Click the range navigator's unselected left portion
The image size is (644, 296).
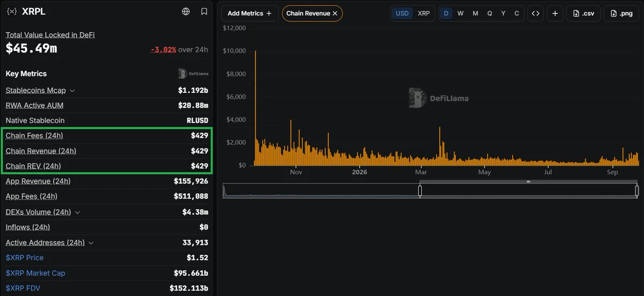coord(321,190)
